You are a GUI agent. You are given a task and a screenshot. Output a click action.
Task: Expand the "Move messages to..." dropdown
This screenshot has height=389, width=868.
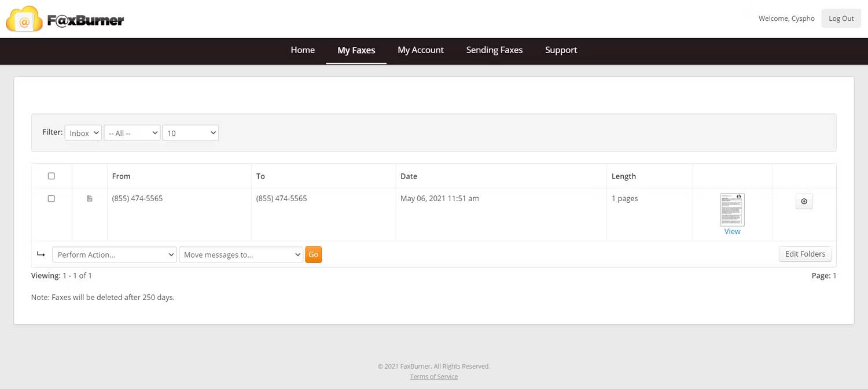tap(241, 254)
